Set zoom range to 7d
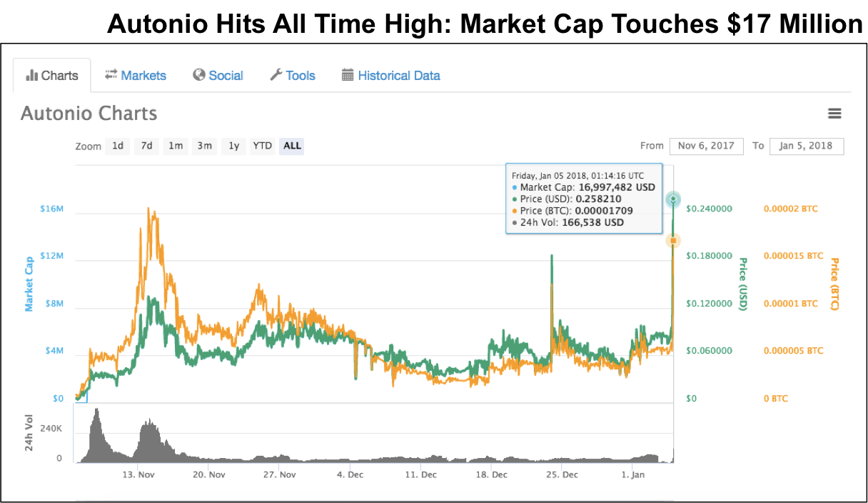Screen dimensions: 868x503 point(146,146)
